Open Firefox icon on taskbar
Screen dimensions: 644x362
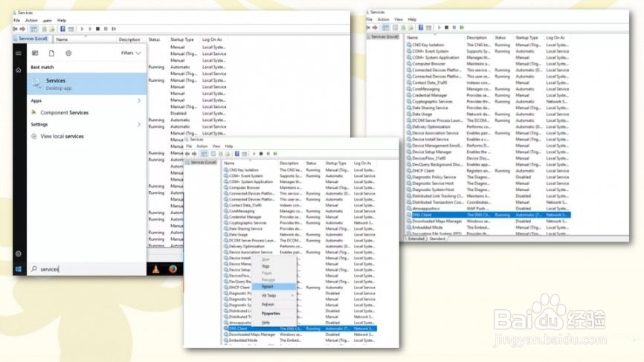tap(173, 269)
